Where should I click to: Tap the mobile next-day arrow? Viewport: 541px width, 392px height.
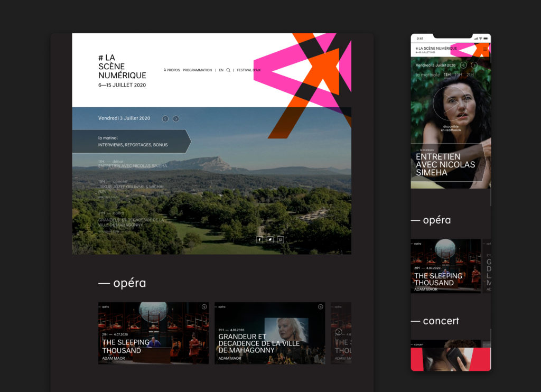click(x=474, y=65)
